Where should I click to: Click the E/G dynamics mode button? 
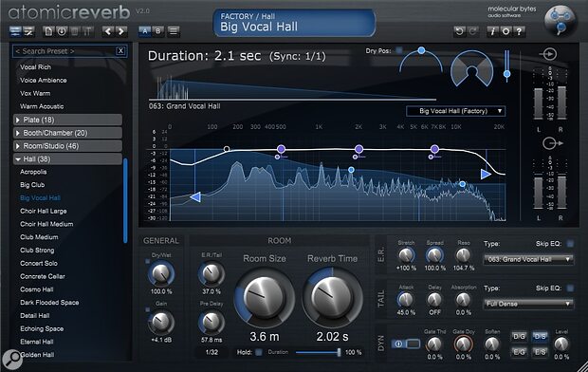pyautogui.click(x=519, y=352)
